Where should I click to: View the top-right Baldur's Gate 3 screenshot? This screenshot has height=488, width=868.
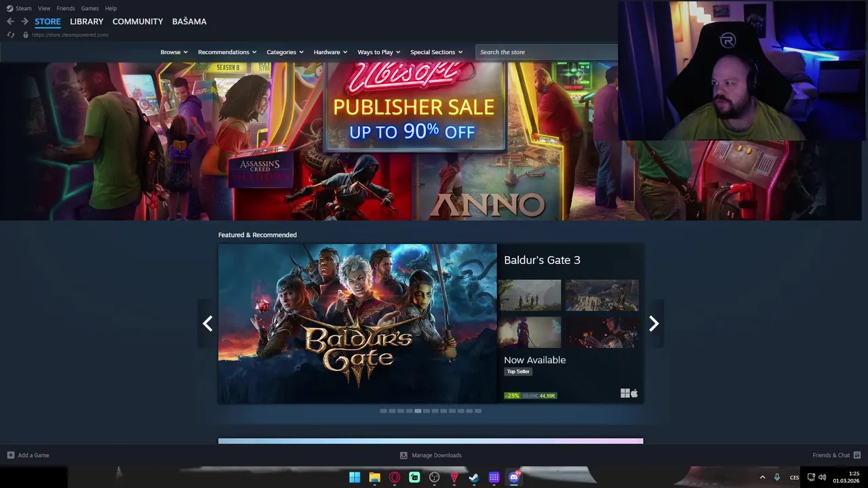[x=602, y=296]
